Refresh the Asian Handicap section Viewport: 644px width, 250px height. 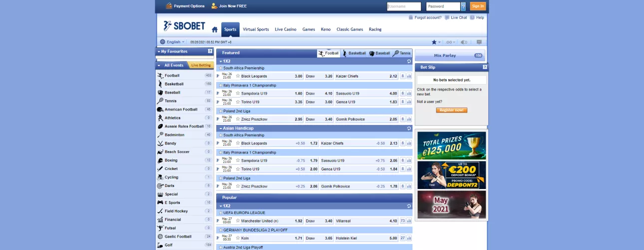click(409, 128)
